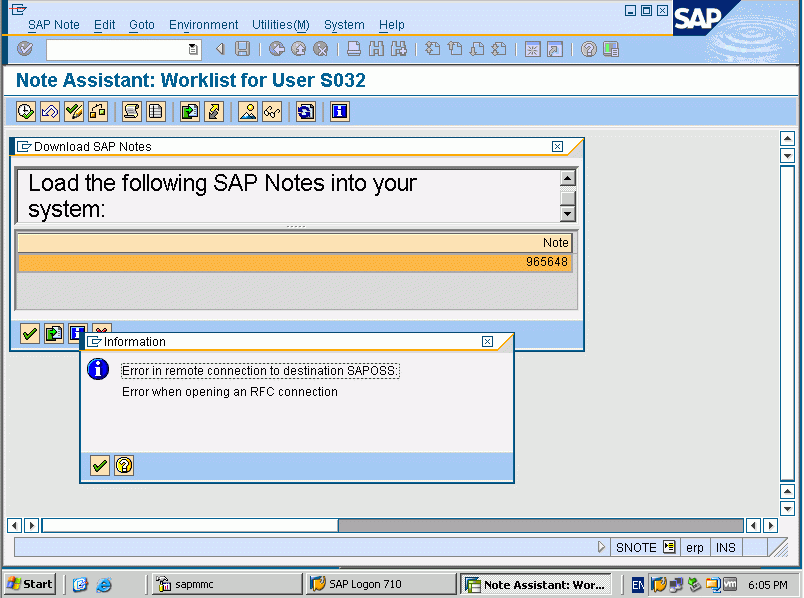Screen dimensions: 804x598
Task: Open the SNOTE status bar selection list
Action: [x=669, y=547]
